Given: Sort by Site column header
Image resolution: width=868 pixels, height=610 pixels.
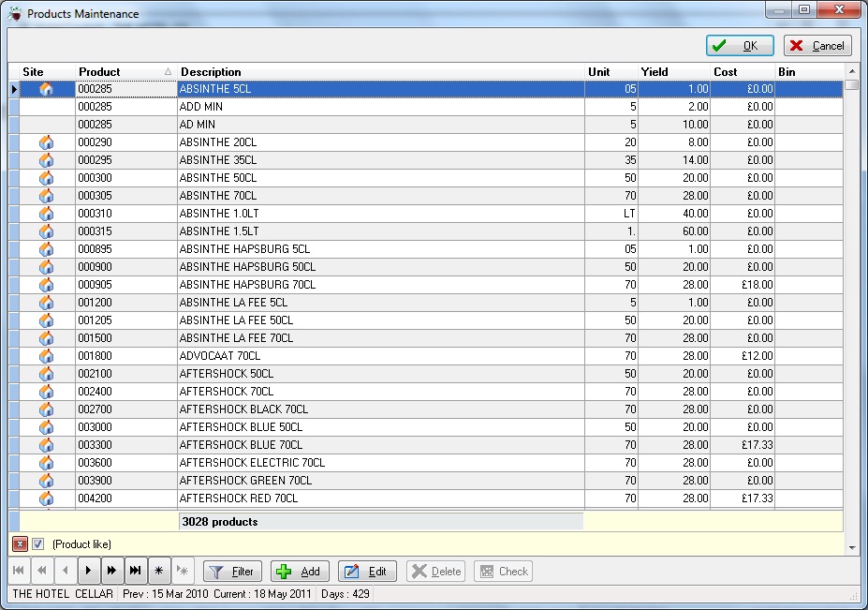Looking at the screenshot, I should [47, 71].
